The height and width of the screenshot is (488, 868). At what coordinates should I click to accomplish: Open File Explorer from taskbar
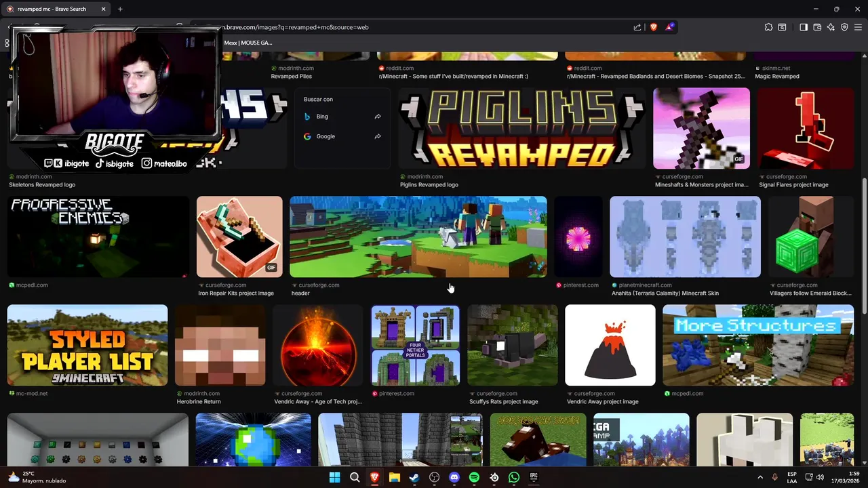[395, 477]
